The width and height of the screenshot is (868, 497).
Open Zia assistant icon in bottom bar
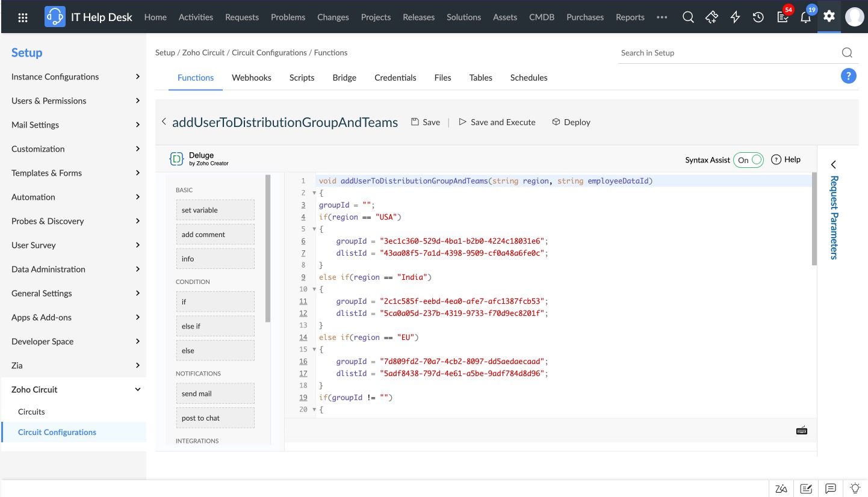pyautogui.click(x=781, y=488)
